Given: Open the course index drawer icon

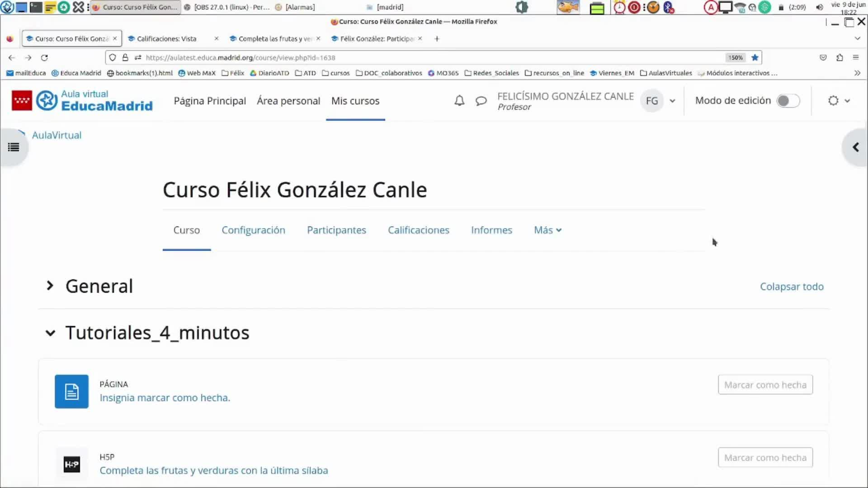Looking at the screenshot, I should pyautogui.click(x=14, y=147).
